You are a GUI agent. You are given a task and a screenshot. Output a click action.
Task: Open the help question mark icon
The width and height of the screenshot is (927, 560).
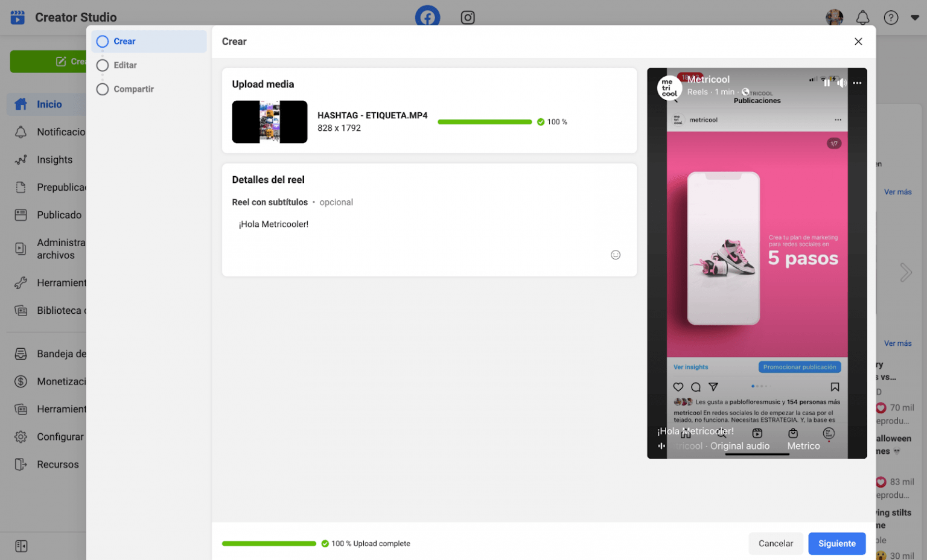891,17
